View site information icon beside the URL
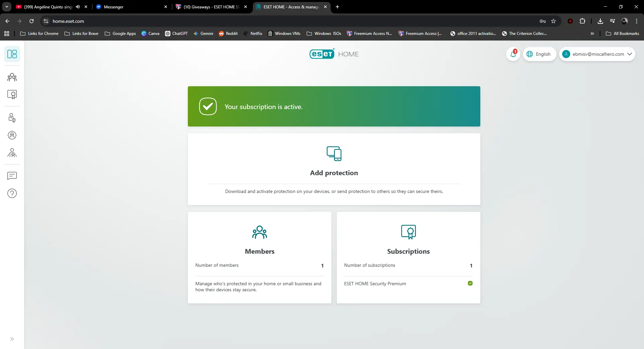644x349 pixels. tap(46, 21)
